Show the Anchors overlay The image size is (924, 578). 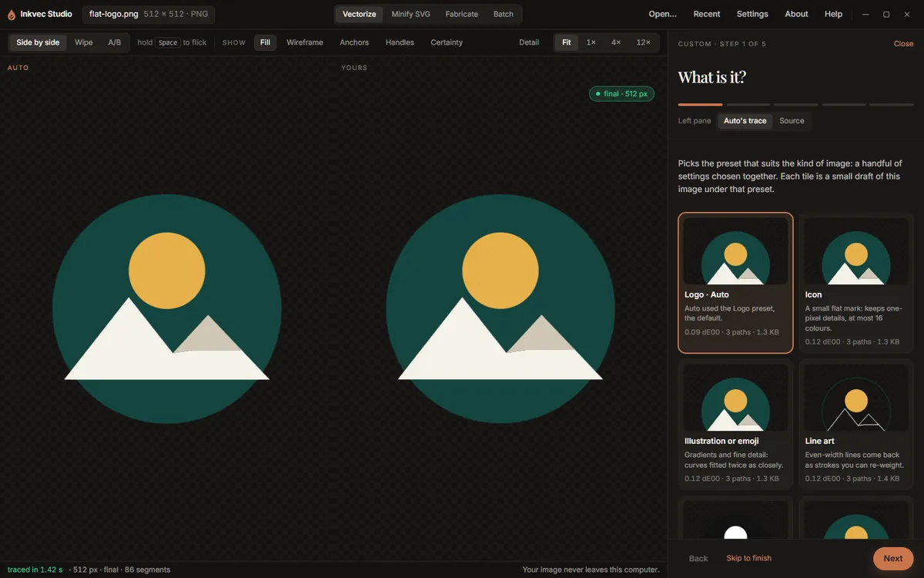pyautogui.click(x=354, y=42)
